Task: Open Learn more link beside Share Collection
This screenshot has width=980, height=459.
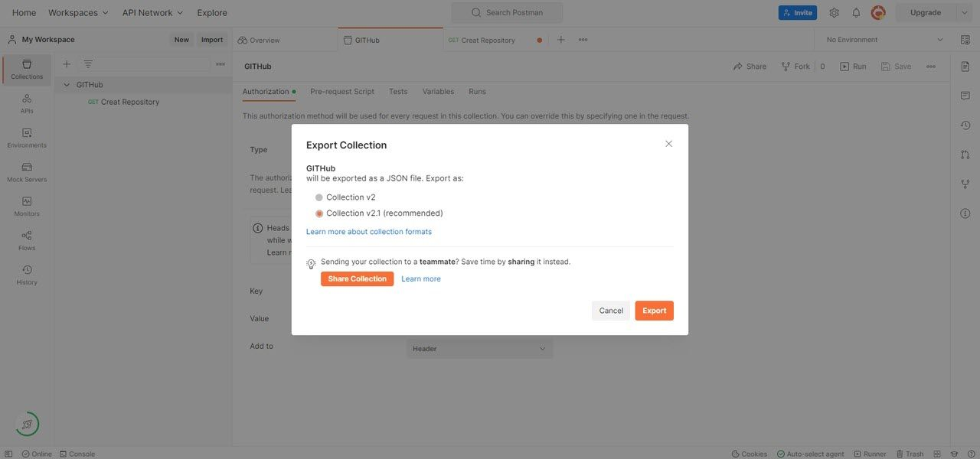Action: (421, 279)
